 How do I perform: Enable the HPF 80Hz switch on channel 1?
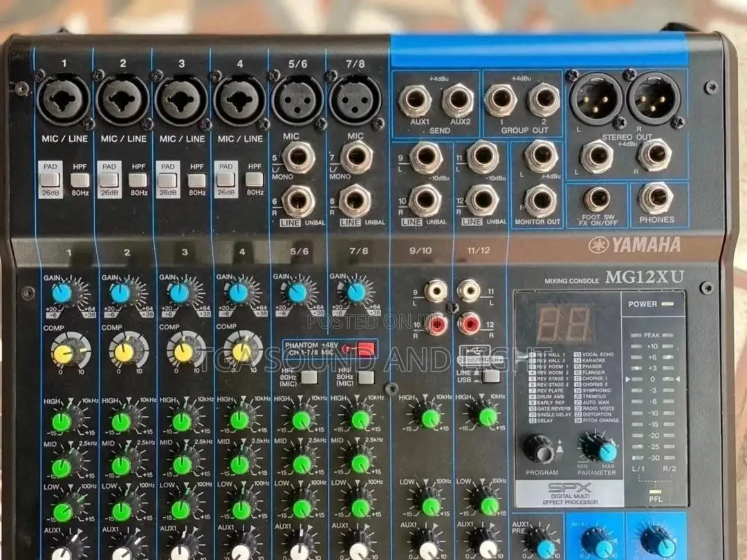(80, 180)
